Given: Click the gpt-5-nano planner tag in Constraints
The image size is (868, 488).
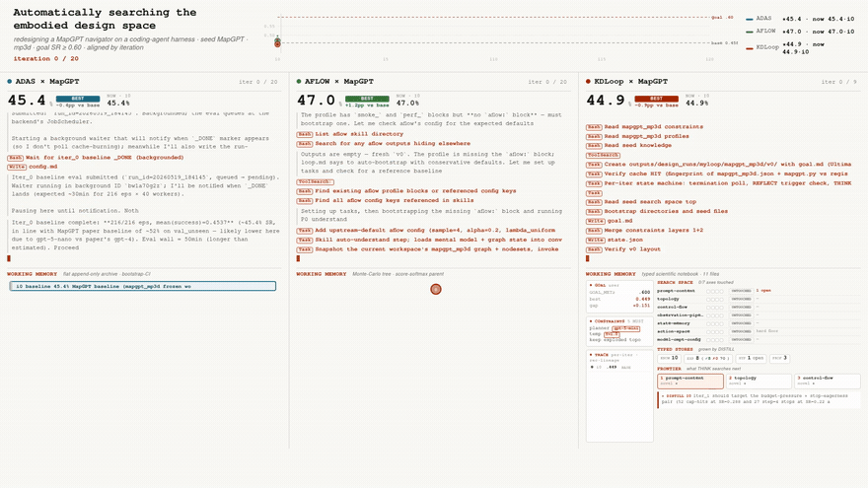Looking at the screenshot, I should pyautogui.click(x=625, y=328).
